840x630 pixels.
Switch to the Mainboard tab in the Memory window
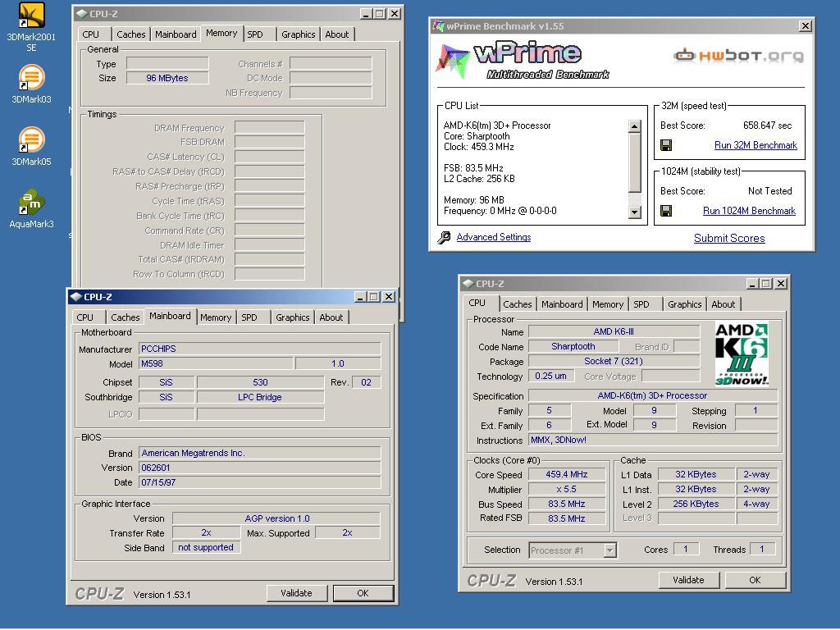[x=176, y=34]
